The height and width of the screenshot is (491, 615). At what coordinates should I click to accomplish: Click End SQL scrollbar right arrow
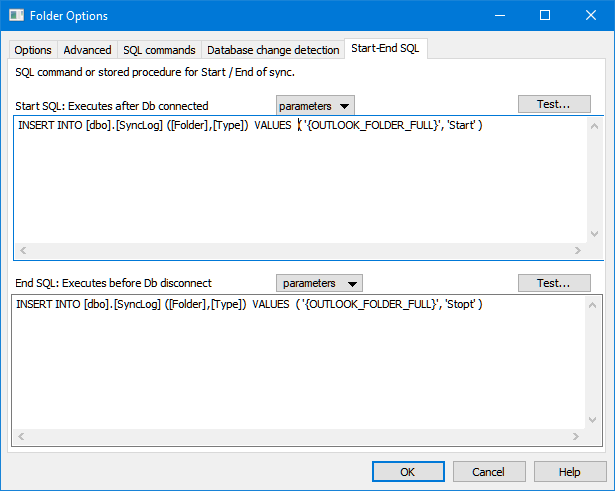tap(576, 436)
